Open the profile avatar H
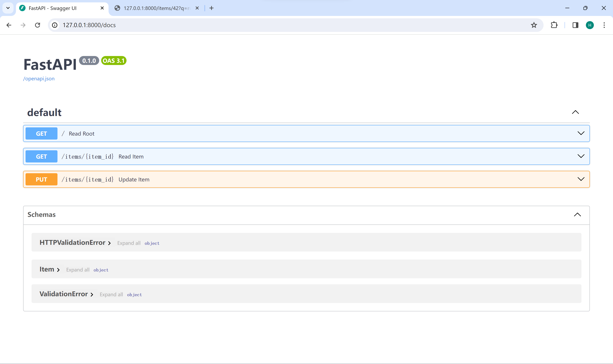The image size is (613, 364). pyautogui.click(x=590, y=25)
